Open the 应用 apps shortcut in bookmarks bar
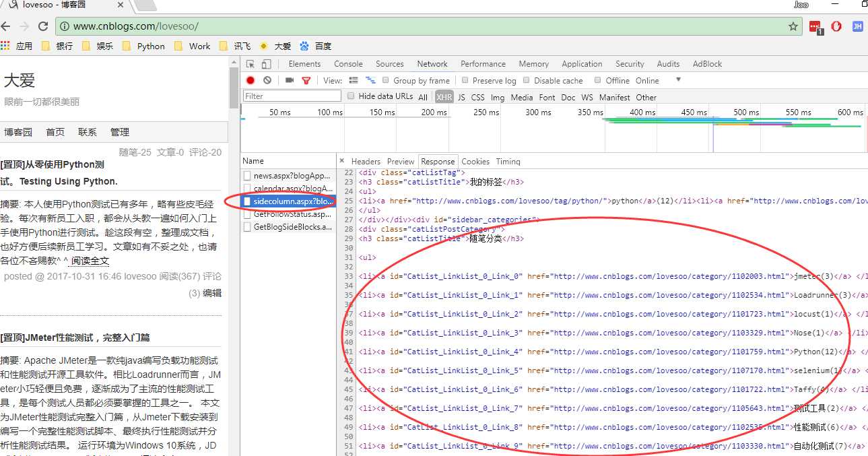The height and width of the screenshot is (456, 868). [17, 46]
